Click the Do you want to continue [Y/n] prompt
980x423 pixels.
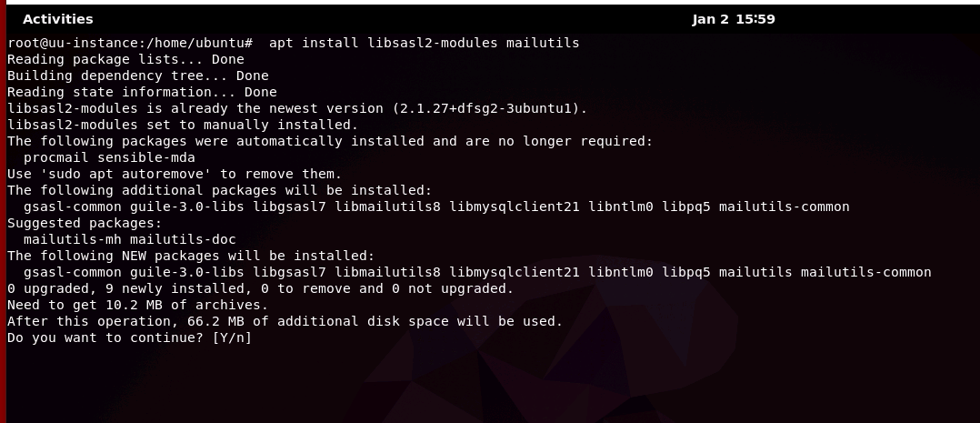point(129,337)
